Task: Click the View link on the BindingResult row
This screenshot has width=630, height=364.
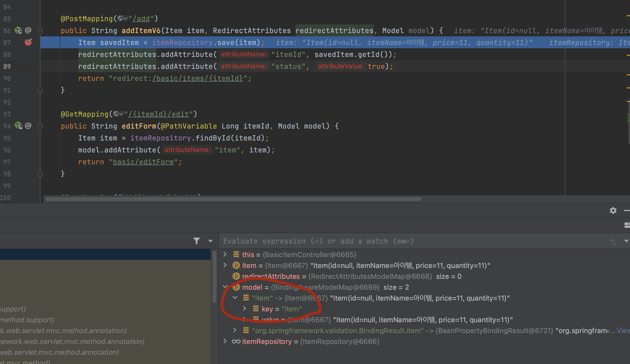Action: (623, 331)
